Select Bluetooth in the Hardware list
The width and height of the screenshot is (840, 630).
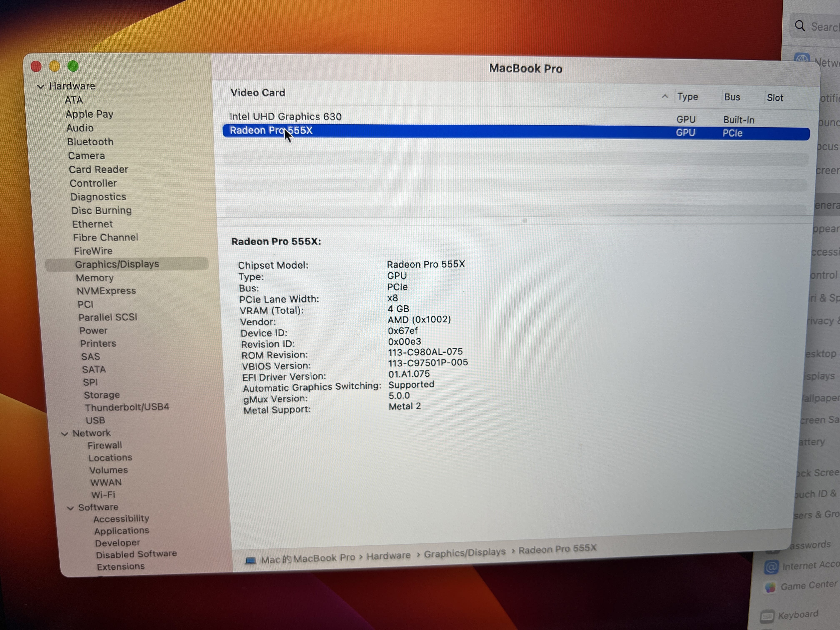(x=90, y=142)
